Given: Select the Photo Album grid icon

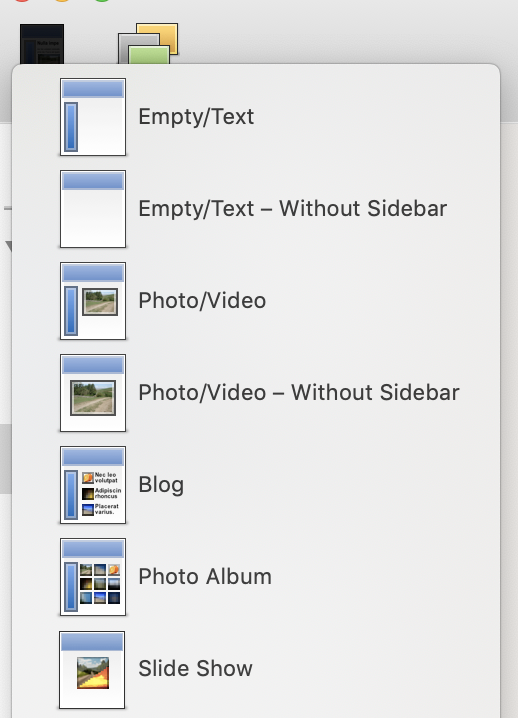Looking at the screenshot, I should coord(93,577).
